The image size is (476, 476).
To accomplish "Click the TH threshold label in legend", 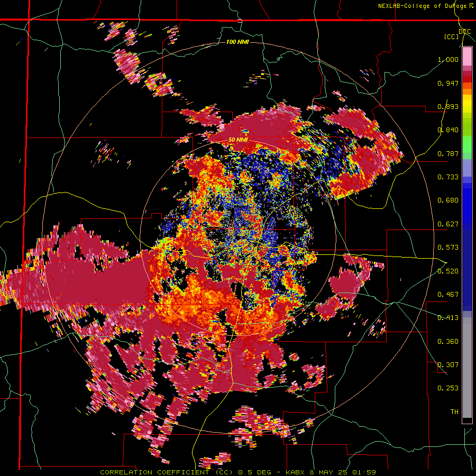I will [454, 412].
